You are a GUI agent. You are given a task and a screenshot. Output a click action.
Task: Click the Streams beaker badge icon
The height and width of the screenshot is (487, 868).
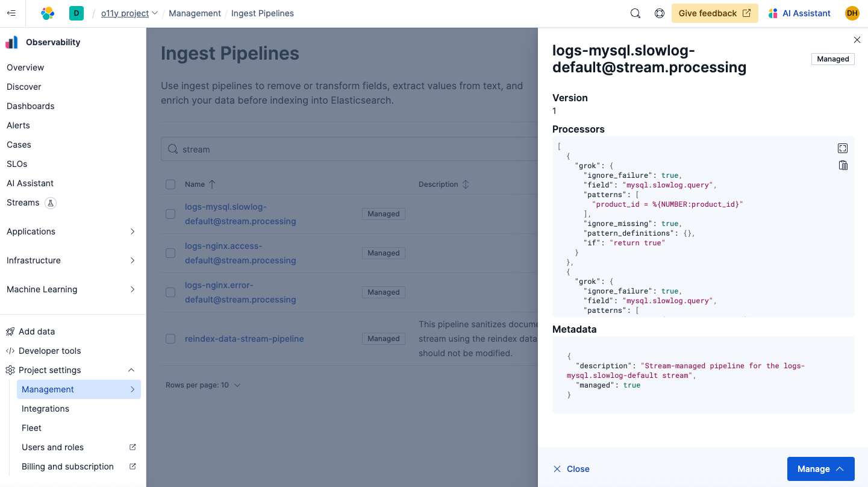(x=51, y=203)
